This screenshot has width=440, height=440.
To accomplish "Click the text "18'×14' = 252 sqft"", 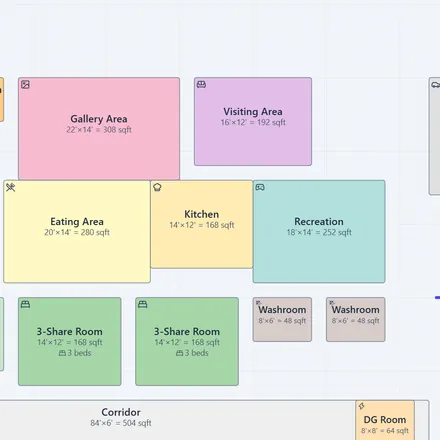I will click(319, 232).
